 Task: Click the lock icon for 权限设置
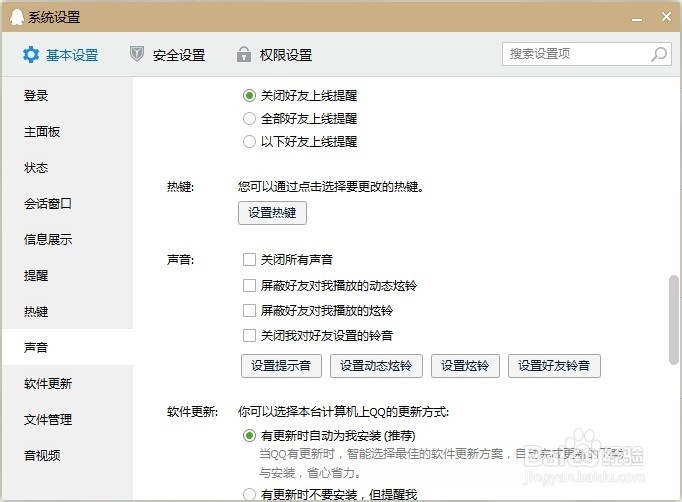244,54
